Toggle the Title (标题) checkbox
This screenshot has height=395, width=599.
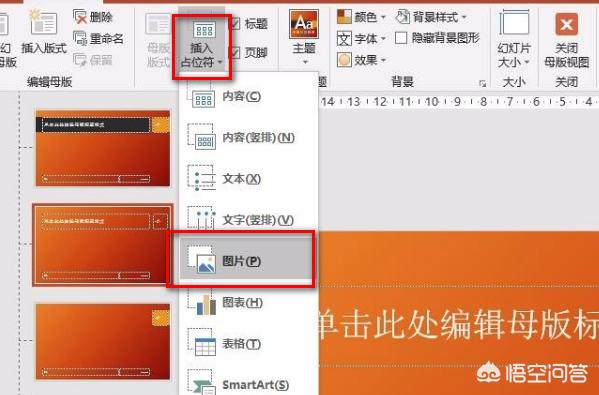[234, 24]
